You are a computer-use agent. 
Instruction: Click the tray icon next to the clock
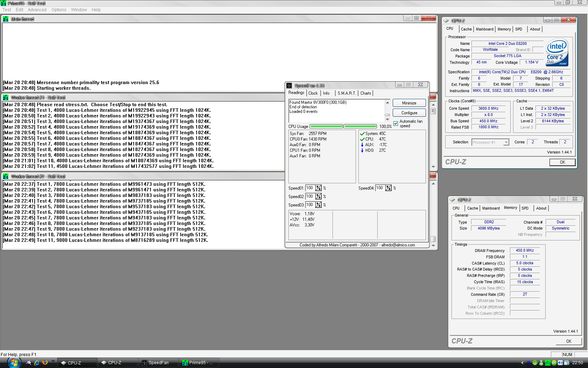[x=567, y=363]
